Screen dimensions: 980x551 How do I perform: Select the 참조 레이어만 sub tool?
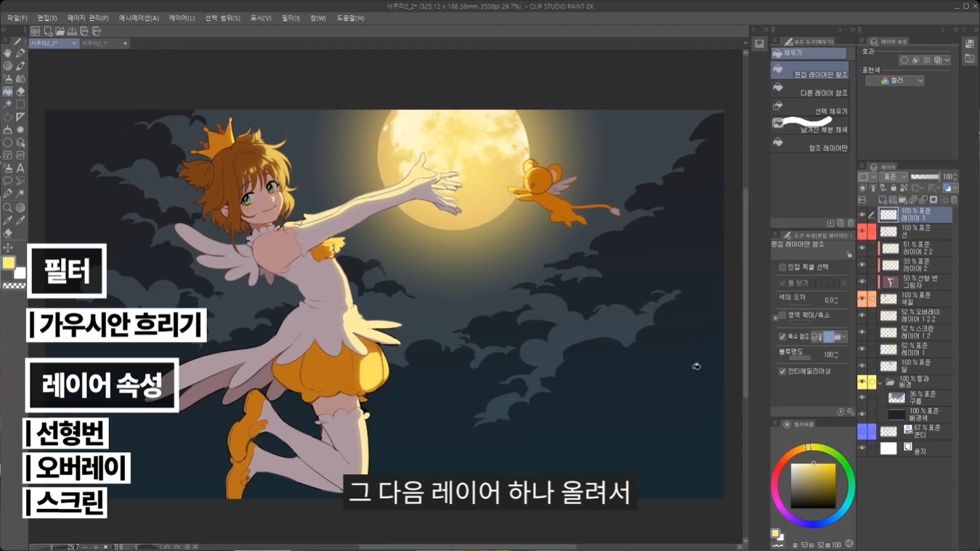click(x=809, y=144)
